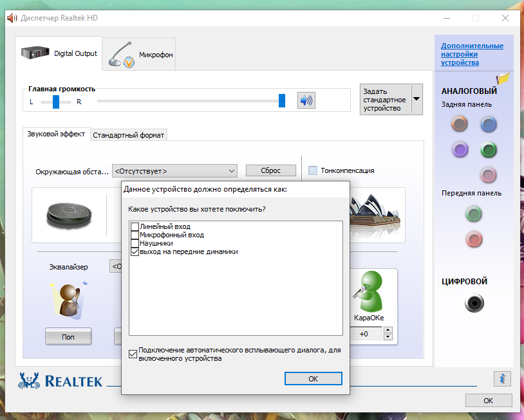524x420 pixels.
Task: Click the speaker icon in title bar
Action: (x=12, y=18)
